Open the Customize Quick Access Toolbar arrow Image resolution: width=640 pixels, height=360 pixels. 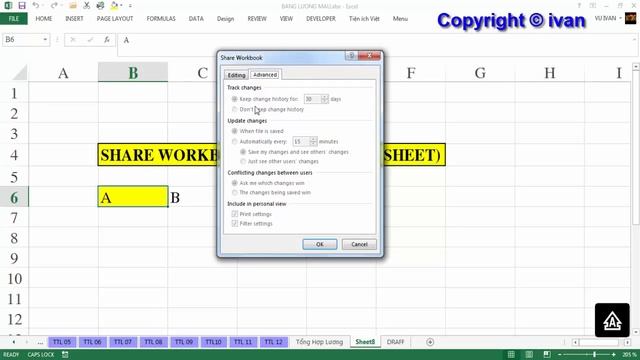pyautogui.click(x=130, y=6)
